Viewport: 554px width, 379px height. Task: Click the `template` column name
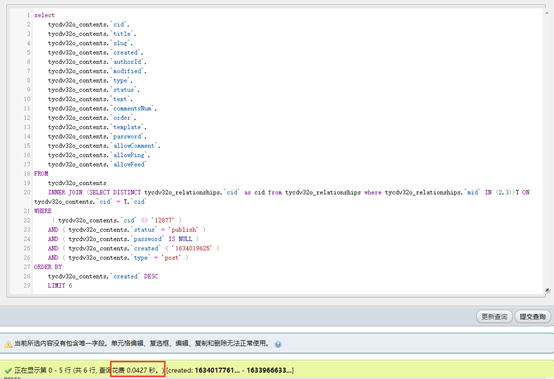128,127
